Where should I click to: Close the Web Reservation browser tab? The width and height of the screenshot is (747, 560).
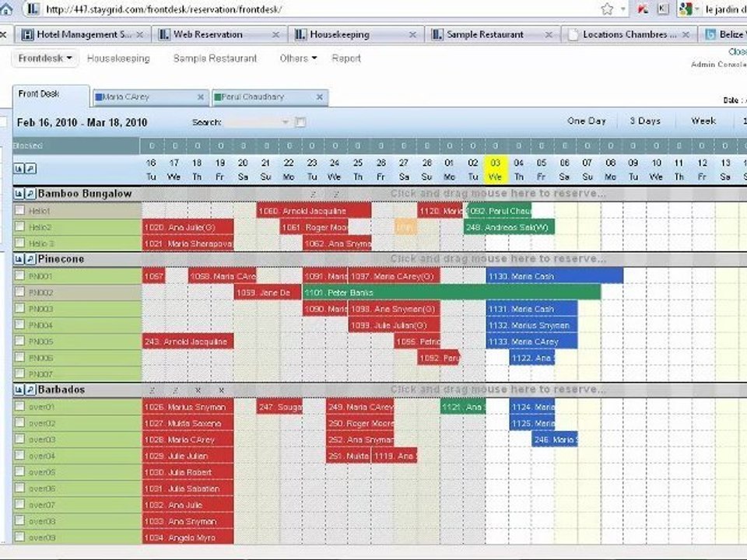[275, 35]
